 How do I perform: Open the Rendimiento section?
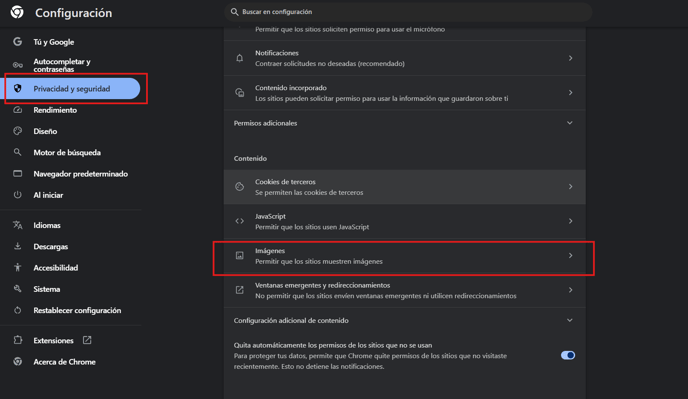(55, 110)
